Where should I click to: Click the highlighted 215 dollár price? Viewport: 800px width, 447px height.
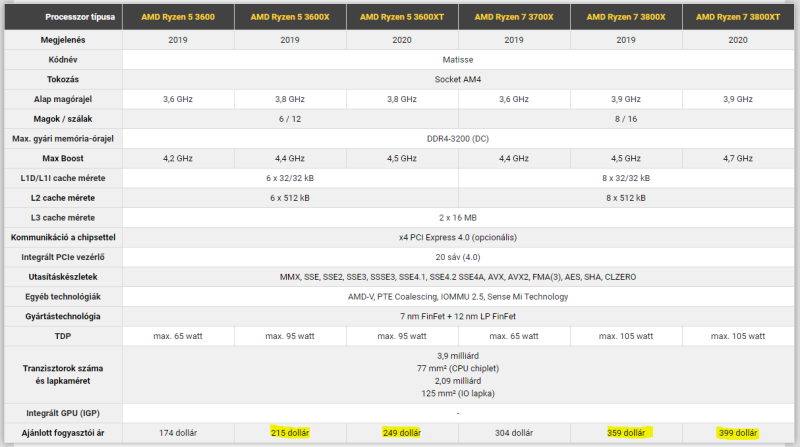coord(290,433)
